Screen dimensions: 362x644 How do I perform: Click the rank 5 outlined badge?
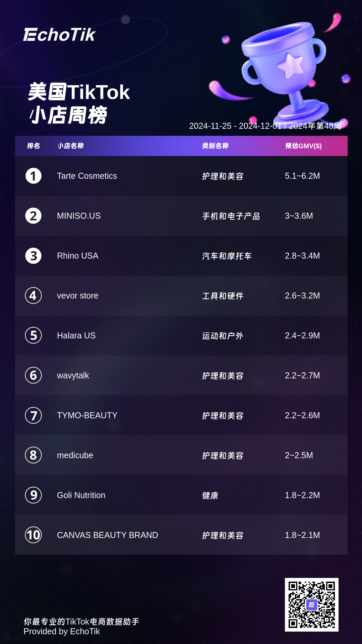(34, 335)
